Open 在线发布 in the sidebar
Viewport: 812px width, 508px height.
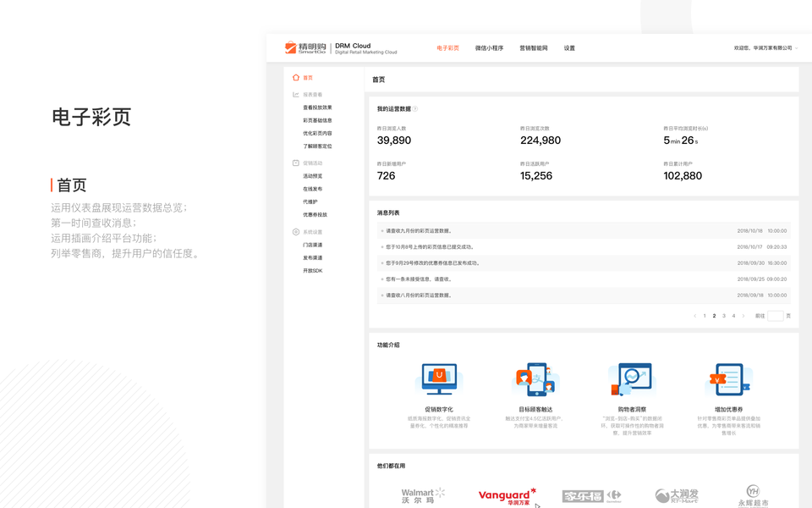312,189
